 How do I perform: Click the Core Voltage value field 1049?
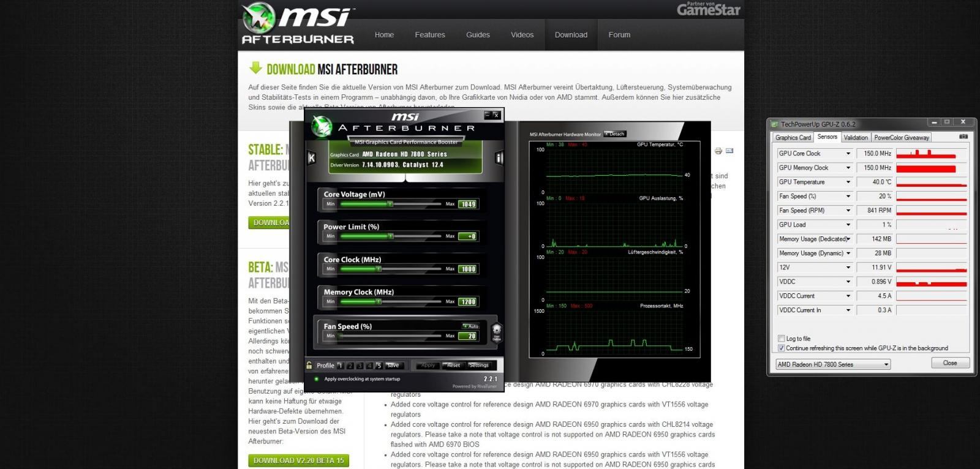point(468,204)
